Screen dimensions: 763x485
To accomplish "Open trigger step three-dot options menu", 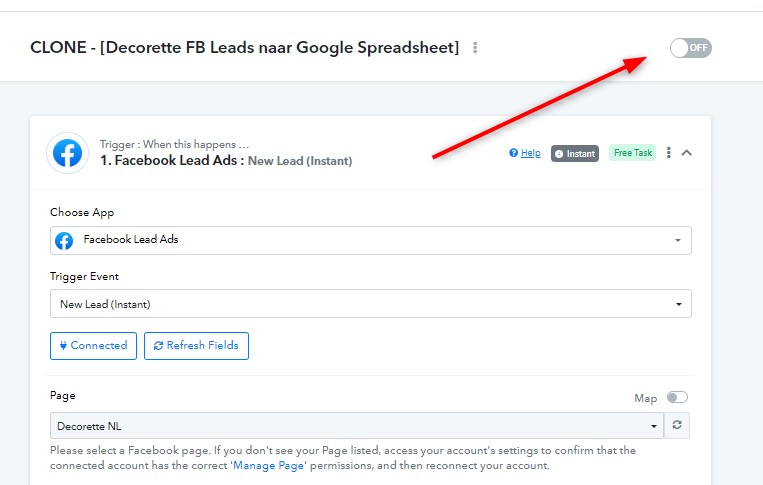I will click(669, 153).
